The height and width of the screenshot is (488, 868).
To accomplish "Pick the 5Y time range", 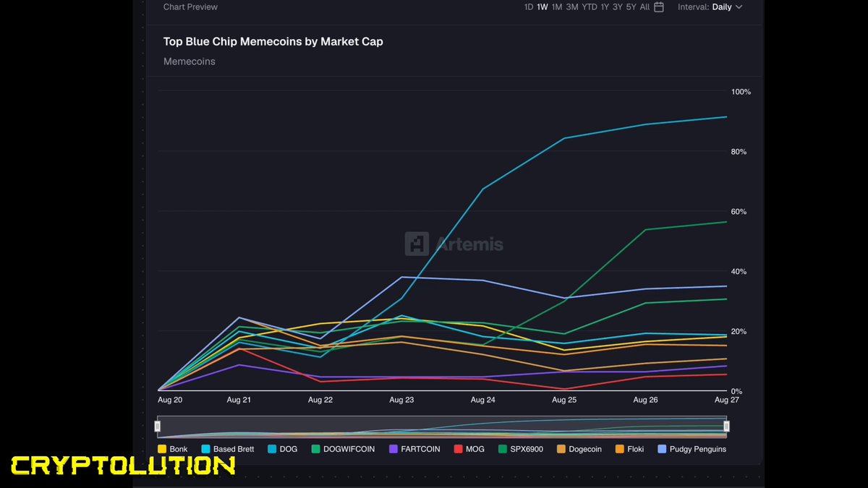I will point(631,7).
